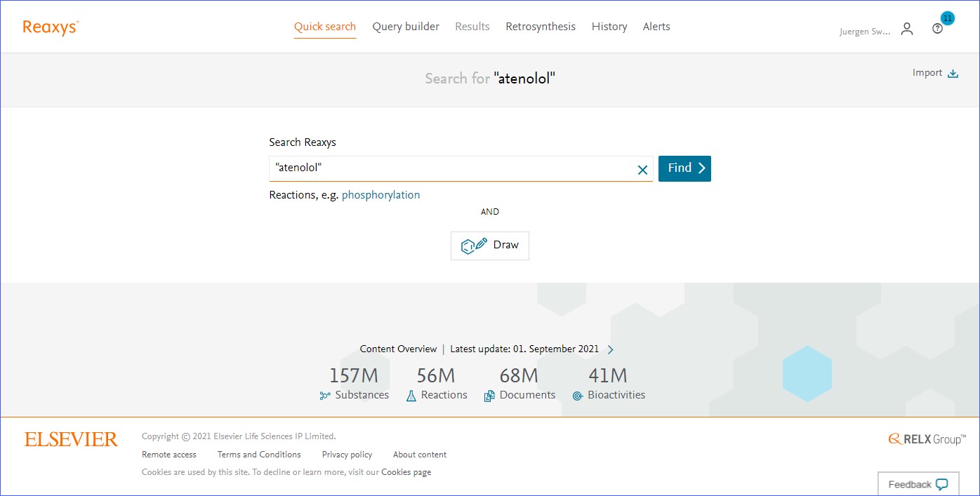Click the phosphorylation example link
The width and height of the screenshot is (980, 496).
(x=380, y=195)
